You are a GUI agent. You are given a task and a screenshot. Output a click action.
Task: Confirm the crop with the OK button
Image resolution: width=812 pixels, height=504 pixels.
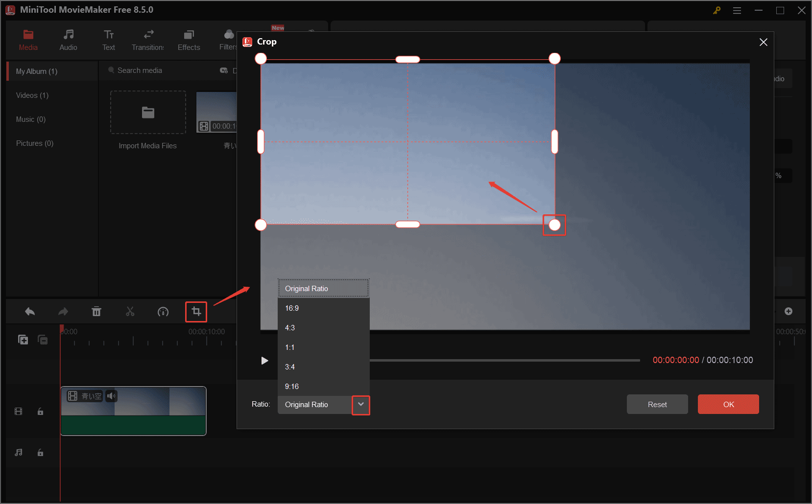point(728,404)
